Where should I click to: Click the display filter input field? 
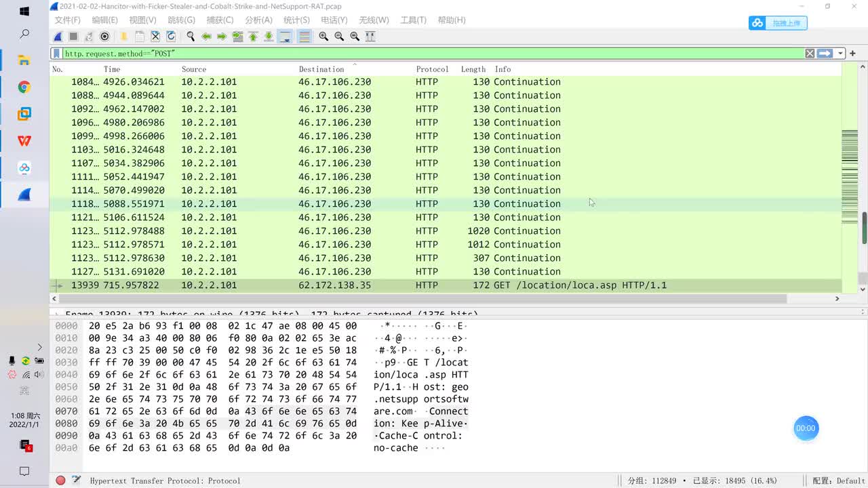coord(434,54)
